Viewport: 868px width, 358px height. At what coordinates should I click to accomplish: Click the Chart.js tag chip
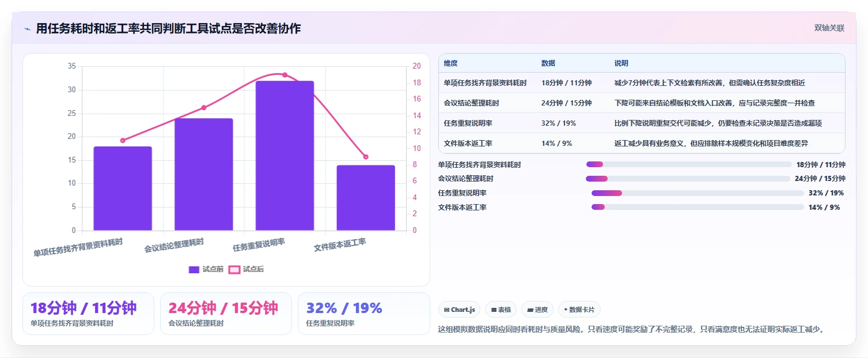coord(459,310)
